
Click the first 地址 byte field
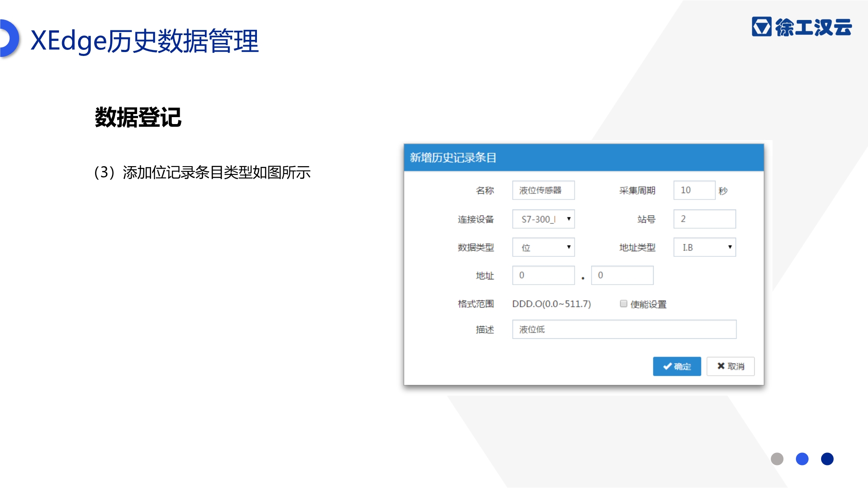point(543,275)
